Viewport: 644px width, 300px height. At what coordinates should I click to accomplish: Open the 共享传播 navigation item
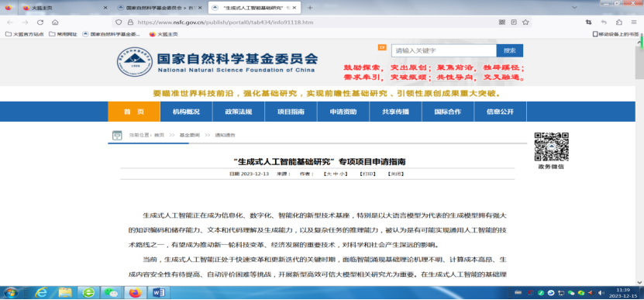pyautogui.click(x=395, y=112)
